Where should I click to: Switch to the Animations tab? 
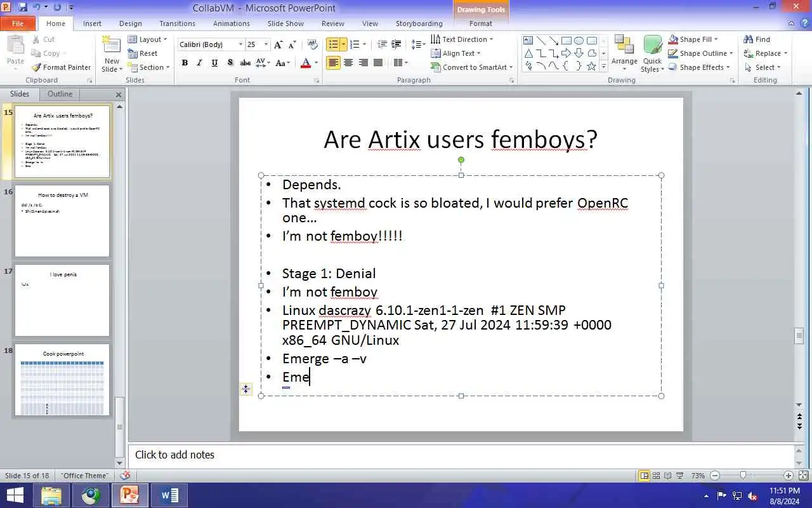click(231, 23)
